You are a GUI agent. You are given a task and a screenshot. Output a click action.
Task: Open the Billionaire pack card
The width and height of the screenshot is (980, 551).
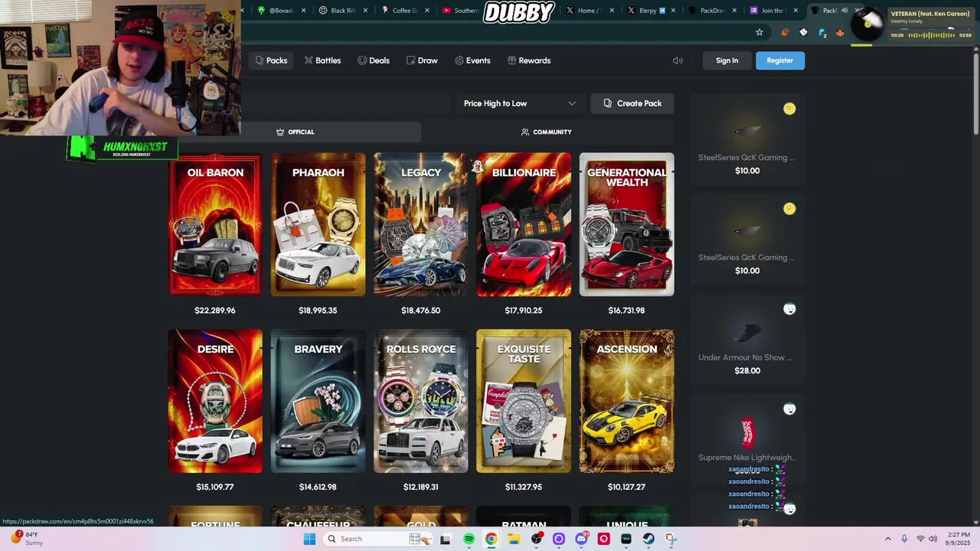[x=524, y=224]
